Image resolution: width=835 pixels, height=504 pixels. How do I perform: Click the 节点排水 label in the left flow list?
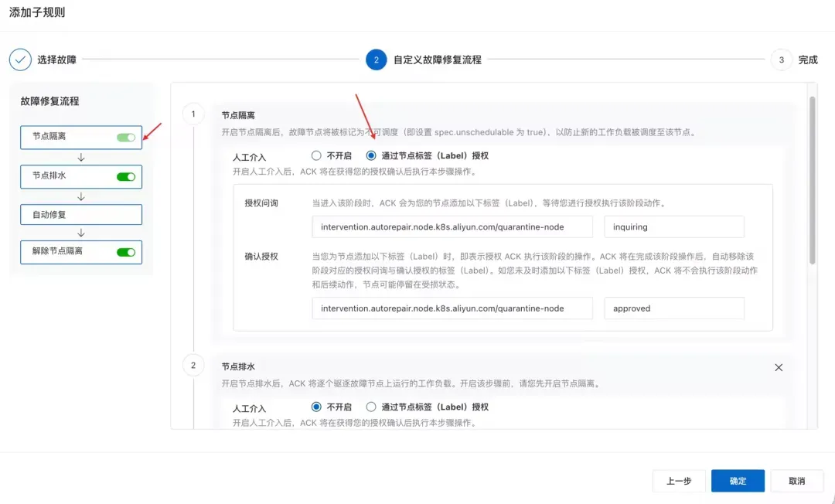[49, 175]
